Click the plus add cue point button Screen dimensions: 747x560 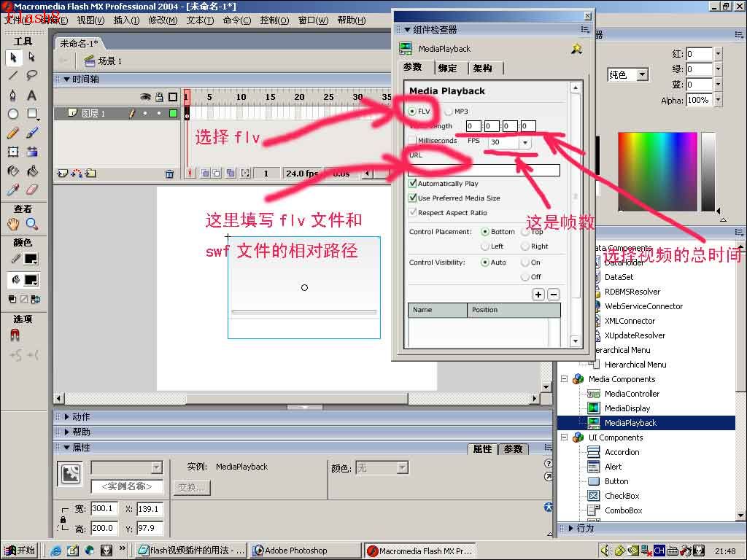538,295
